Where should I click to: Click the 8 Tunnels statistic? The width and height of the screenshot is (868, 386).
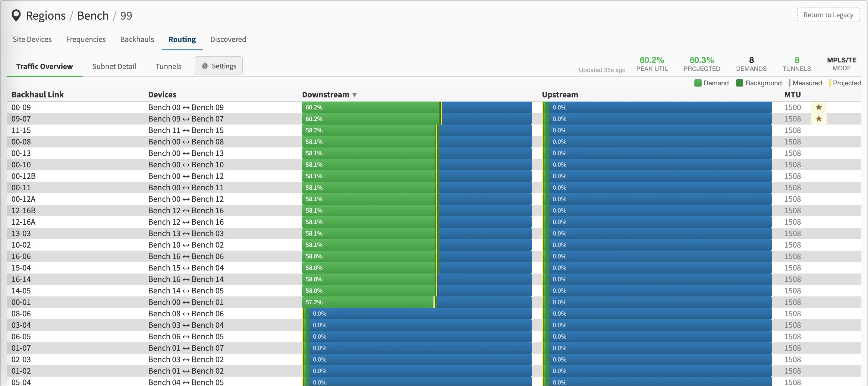(797, 64)
